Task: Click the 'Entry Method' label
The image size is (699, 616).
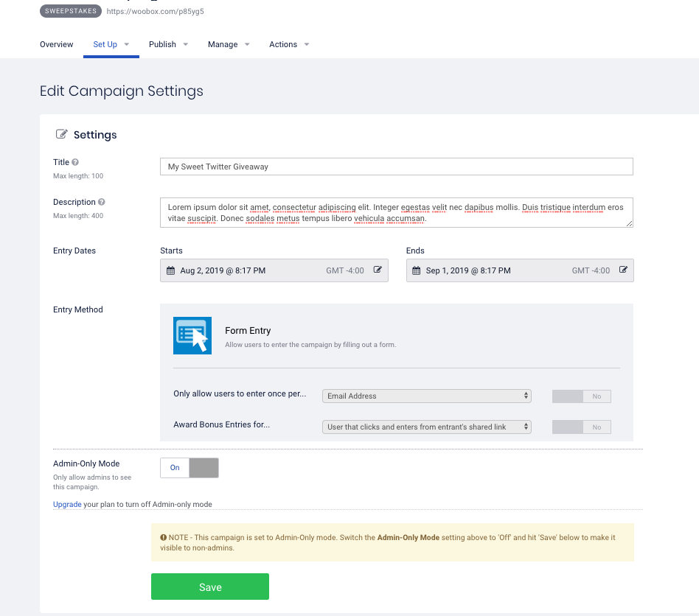Action: (x=78, y=309)
